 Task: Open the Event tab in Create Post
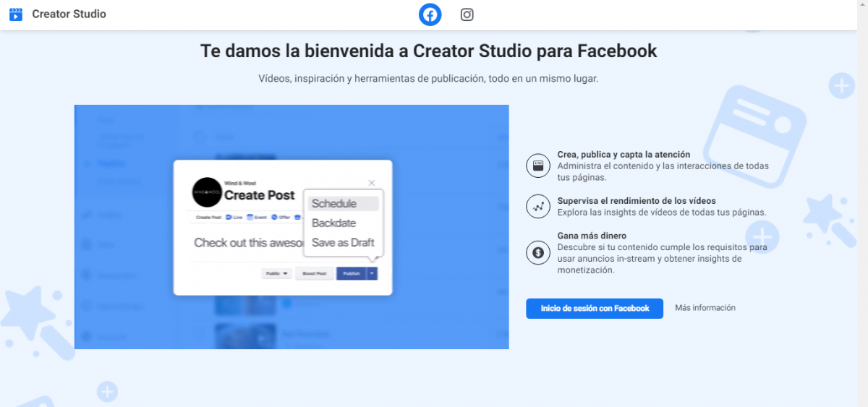(257, 217)
